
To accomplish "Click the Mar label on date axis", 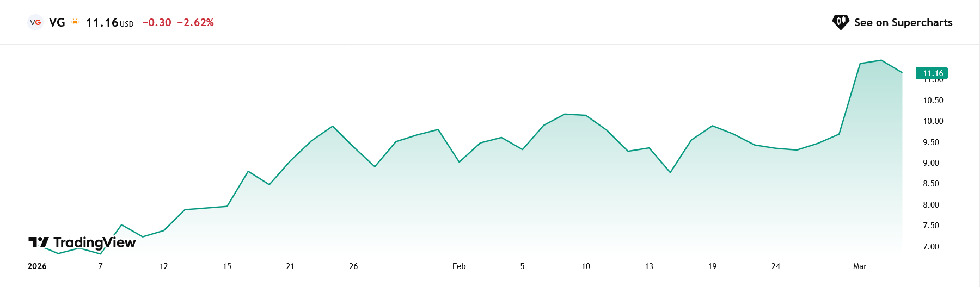I will tap(860, 266).
